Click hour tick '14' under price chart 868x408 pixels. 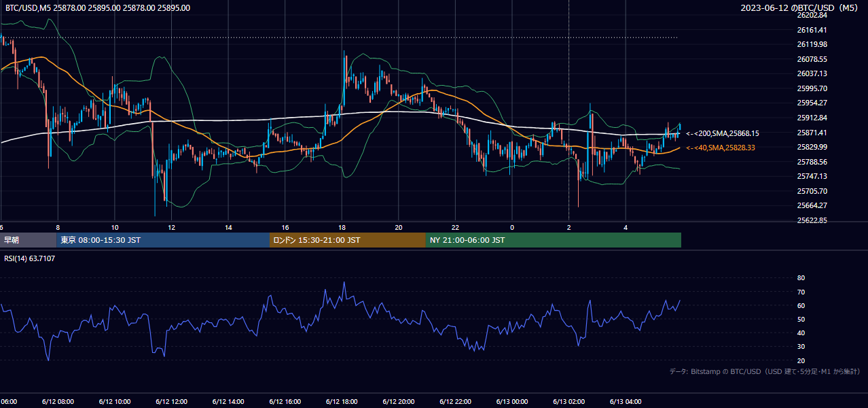228,227
